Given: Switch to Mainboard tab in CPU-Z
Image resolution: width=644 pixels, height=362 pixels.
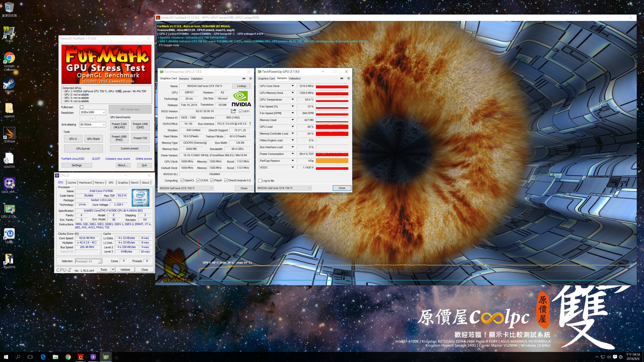Looking at the screenshot, I should point(85,182).
